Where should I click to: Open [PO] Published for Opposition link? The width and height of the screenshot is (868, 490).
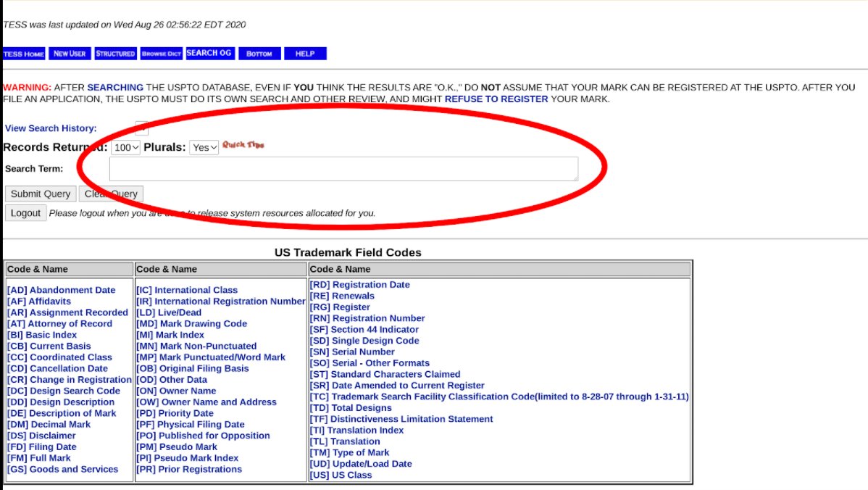pyautogui.click(x=203, y=436)
